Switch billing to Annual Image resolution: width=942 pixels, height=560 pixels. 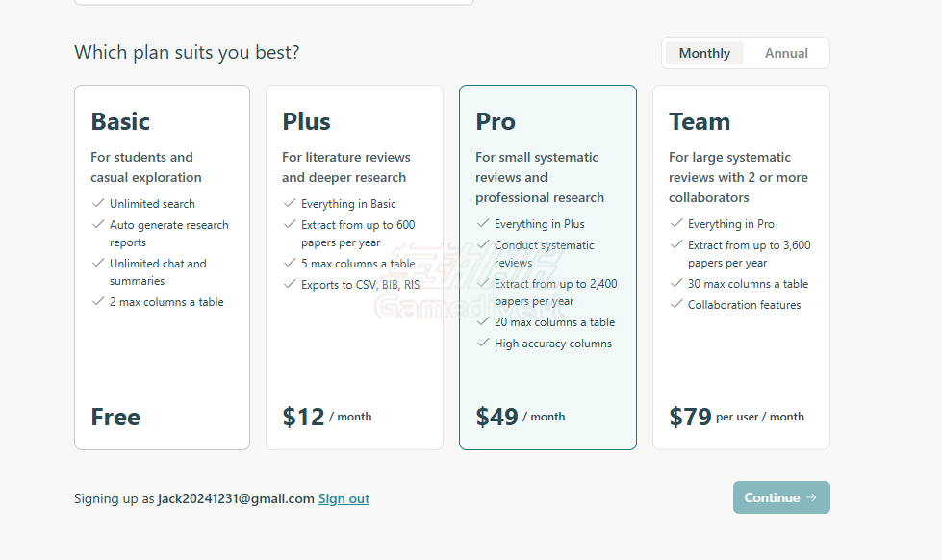click(x=786, y=53)
